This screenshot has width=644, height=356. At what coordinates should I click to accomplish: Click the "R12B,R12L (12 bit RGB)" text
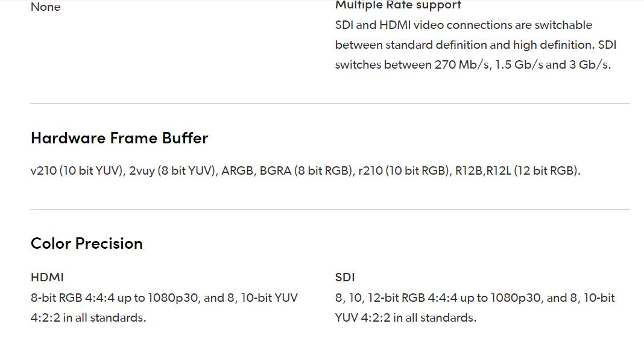click(517, 170)
